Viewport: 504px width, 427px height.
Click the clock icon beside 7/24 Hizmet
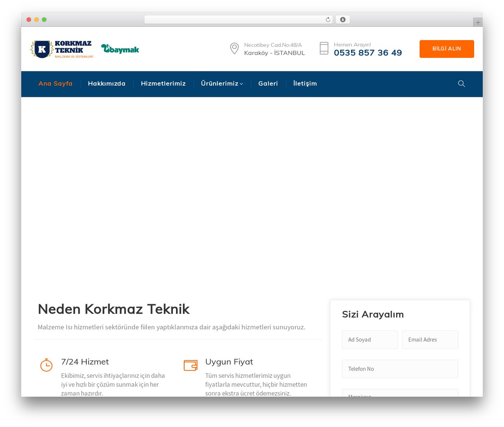[46, 365]
